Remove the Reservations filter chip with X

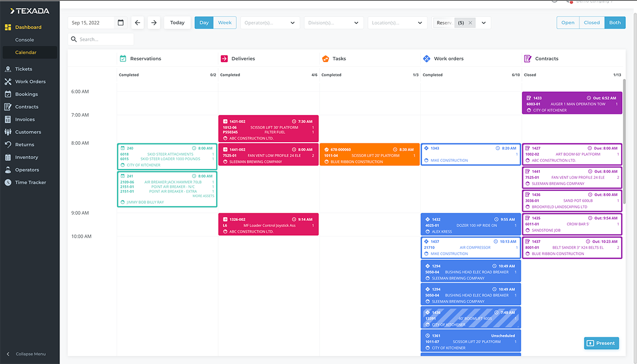[470, 23]
